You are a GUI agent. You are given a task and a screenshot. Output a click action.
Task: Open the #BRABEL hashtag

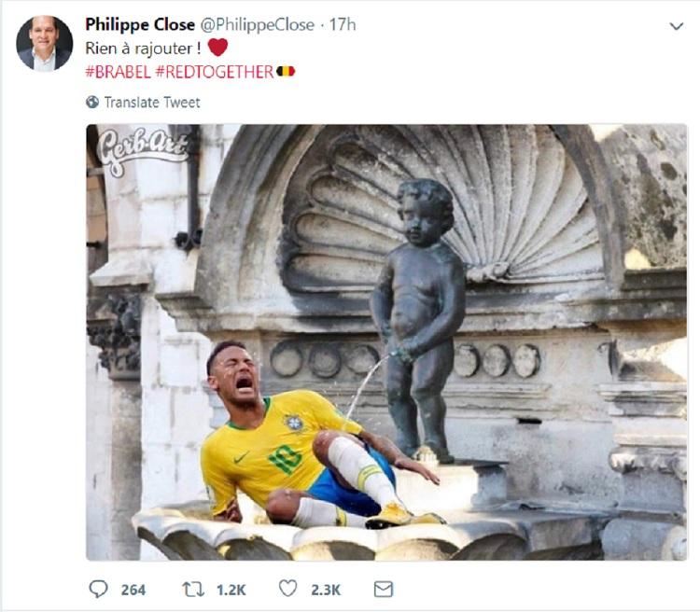tap(118, 71)
